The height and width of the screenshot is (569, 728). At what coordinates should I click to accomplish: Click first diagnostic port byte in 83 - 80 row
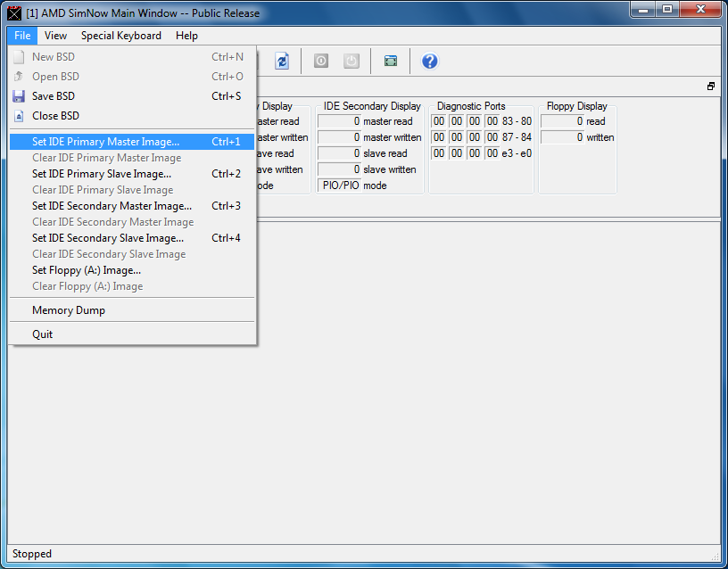pyautogui.click(x=439, y=121)
